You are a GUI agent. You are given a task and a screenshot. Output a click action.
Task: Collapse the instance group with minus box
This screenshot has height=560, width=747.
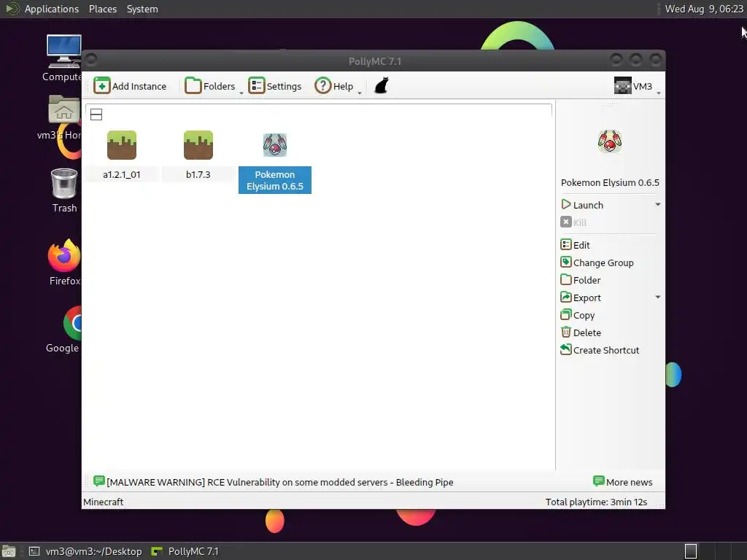click(x=96, y=114)
